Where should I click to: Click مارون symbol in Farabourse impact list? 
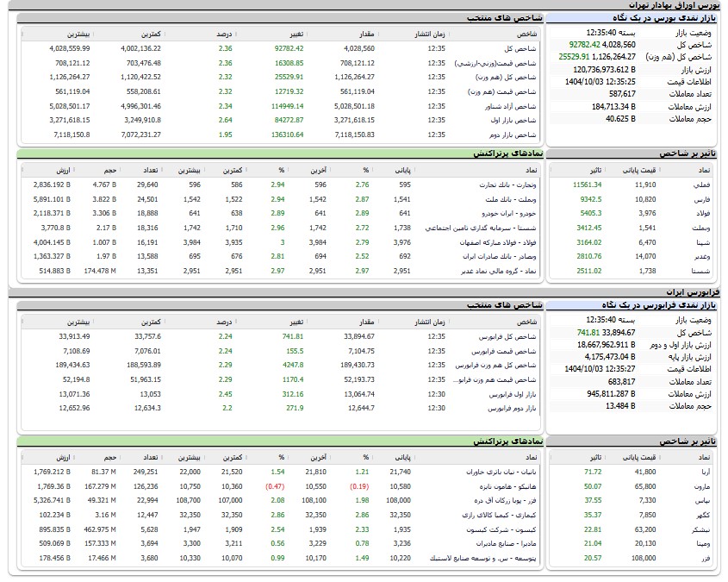click(x=703, y=486)
